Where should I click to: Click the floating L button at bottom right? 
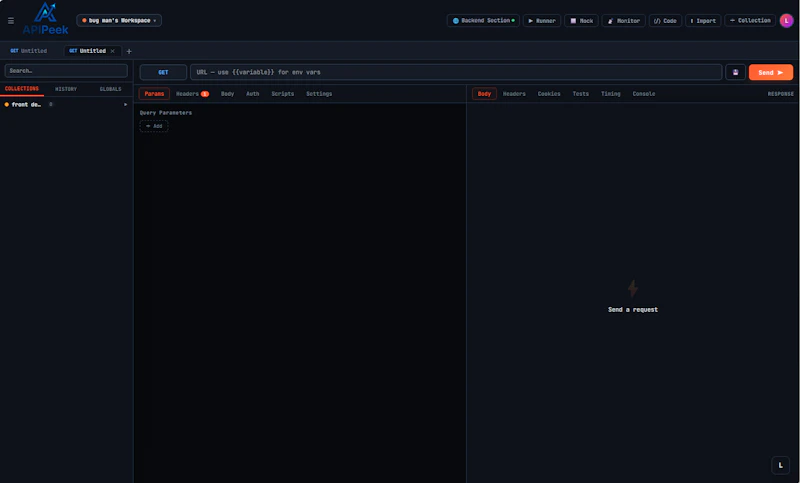point(780,465)
